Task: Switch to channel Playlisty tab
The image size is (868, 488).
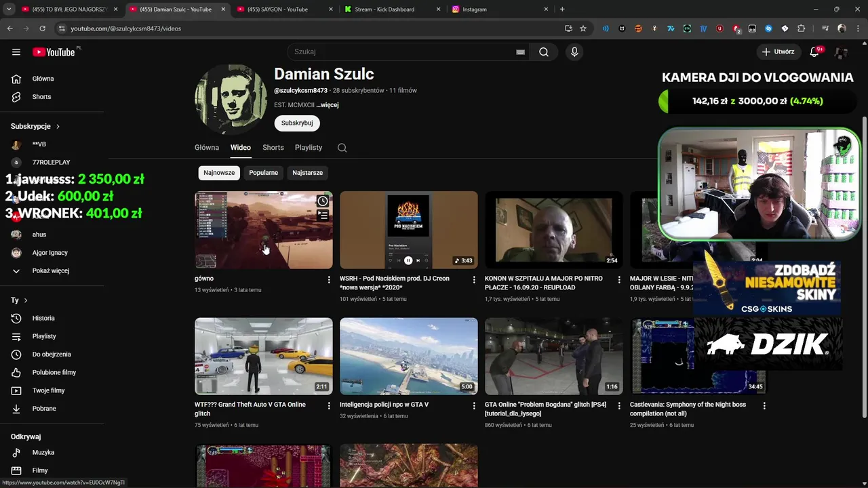Action: coord(309,148)
